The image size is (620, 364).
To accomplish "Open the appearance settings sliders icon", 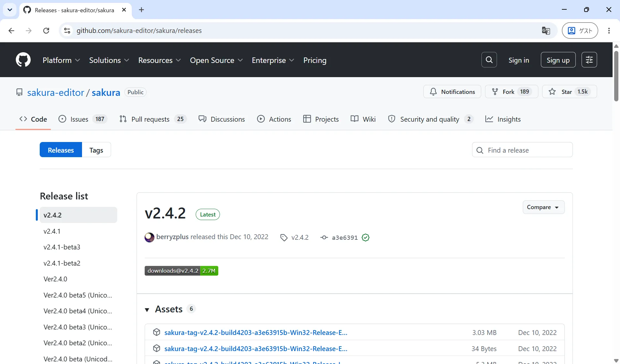I will tap(589, 60).
